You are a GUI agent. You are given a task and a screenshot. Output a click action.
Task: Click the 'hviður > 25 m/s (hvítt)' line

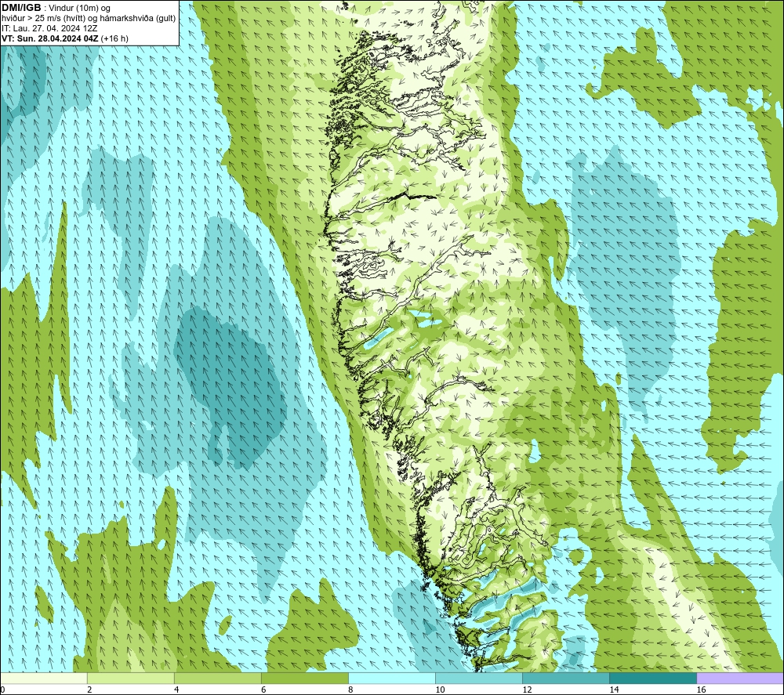tap(43, 18)
